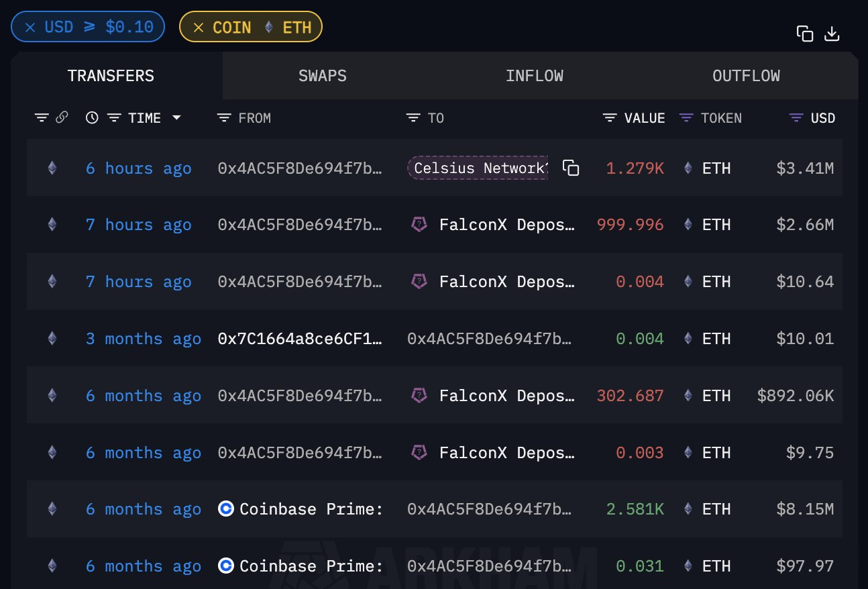The image size is (868, 589).
Task: Click FalconX logo icon in $2.66M row
Action: 419,225
